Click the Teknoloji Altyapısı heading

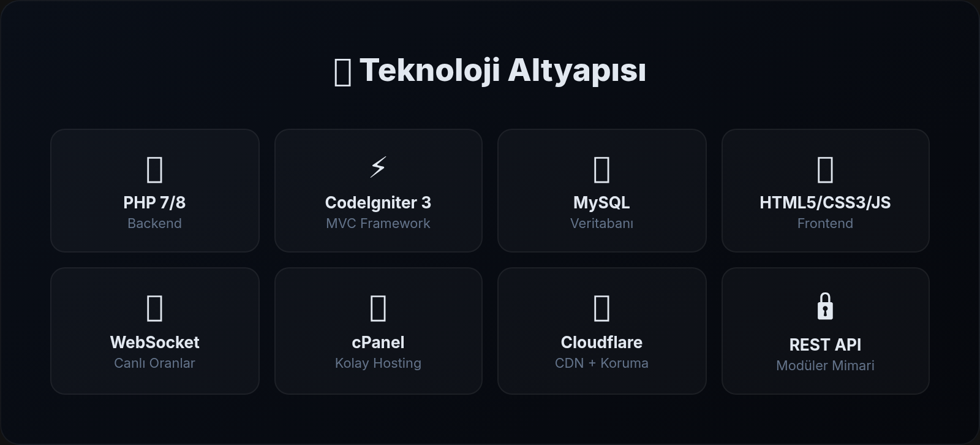502,70
